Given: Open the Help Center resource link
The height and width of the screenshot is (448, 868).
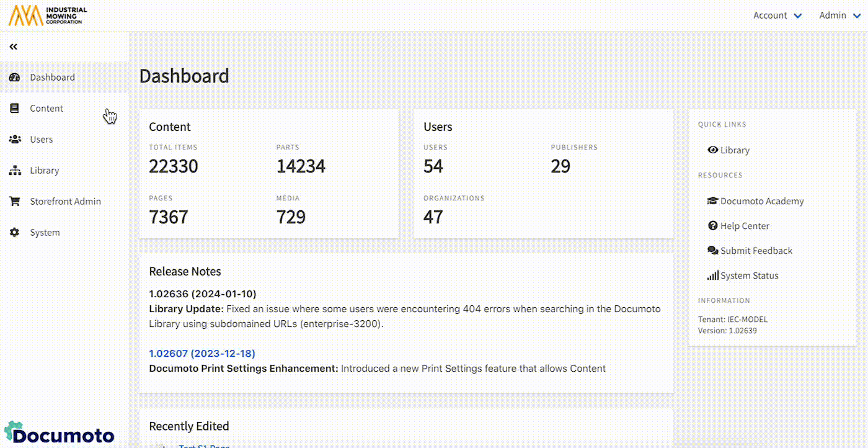Looking at the screenshot, I should pyautogui.click(x=745, y=226).
